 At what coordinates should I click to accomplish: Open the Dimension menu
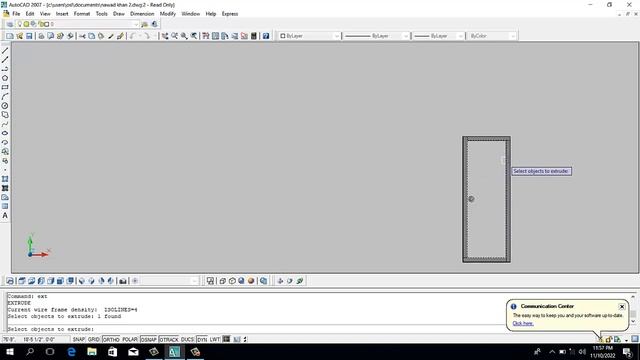click(x=142, y=14)
